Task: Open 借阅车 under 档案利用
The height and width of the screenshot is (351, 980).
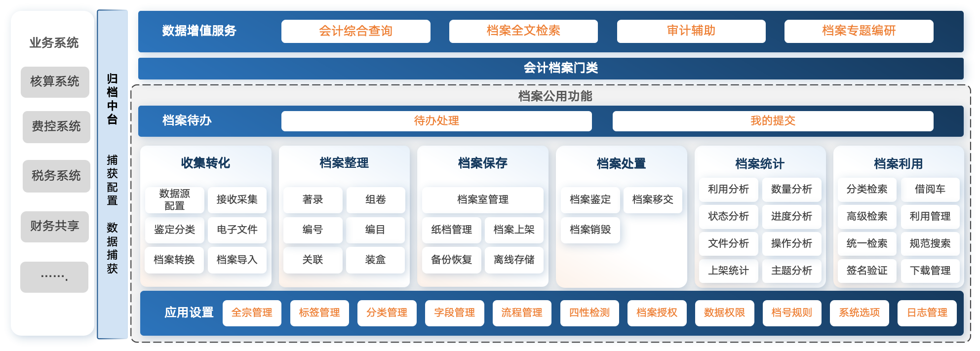Action: (x=930, y=189)
